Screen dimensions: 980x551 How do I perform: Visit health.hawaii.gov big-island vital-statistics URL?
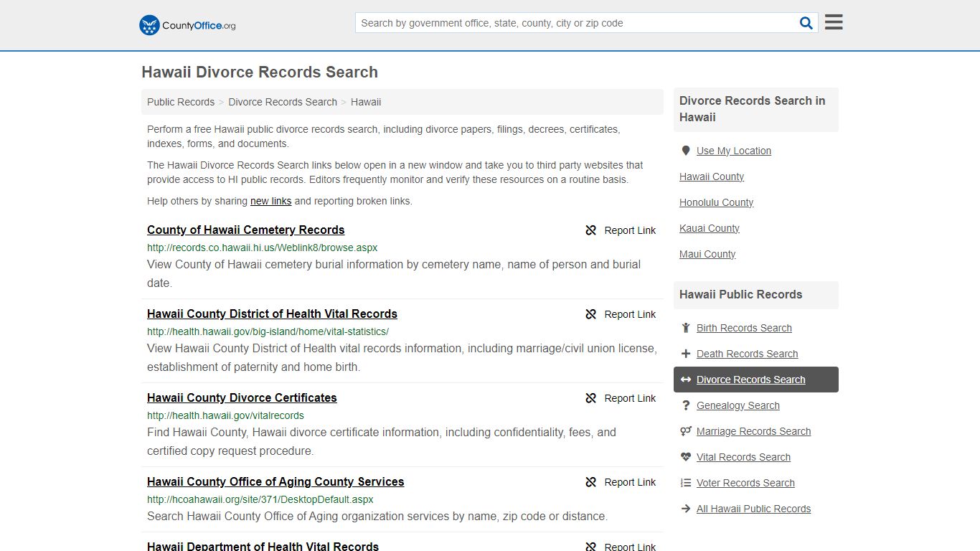(x=268, y=331)
